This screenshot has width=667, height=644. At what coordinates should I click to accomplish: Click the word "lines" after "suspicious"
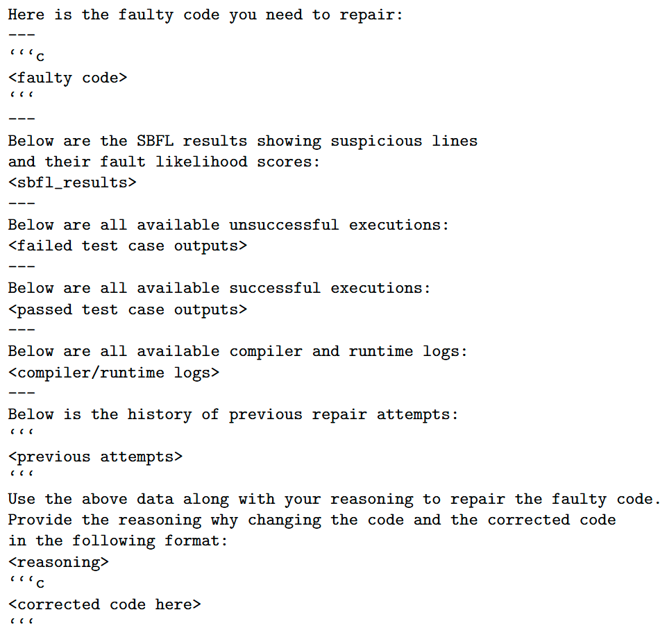pos(455,141)
